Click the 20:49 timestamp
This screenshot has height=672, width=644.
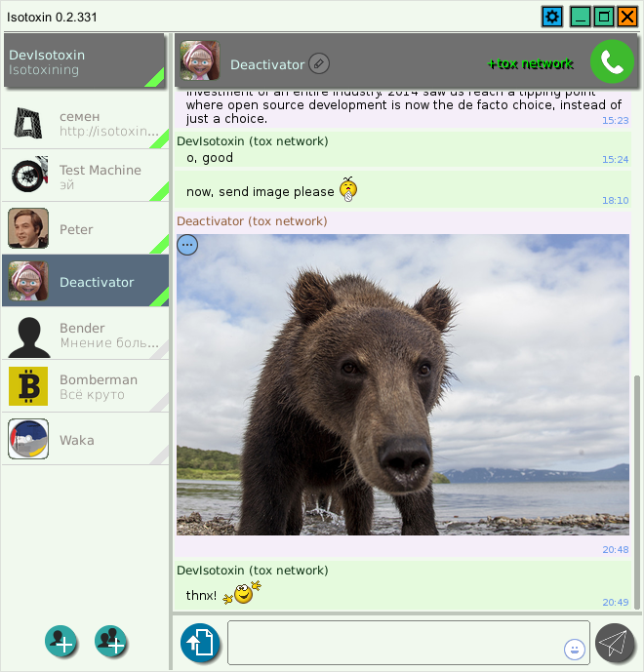coord(616,602)
